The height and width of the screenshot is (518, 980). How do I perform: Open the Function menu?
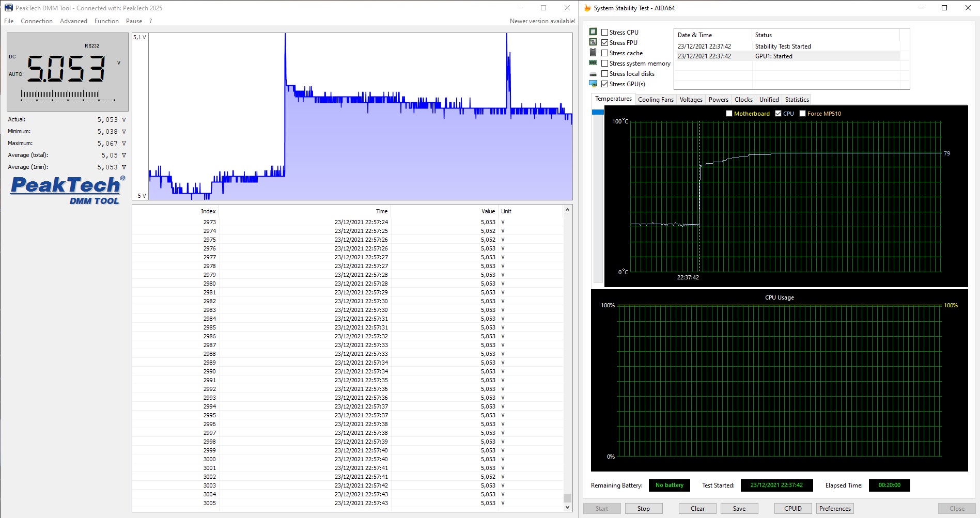106,21
